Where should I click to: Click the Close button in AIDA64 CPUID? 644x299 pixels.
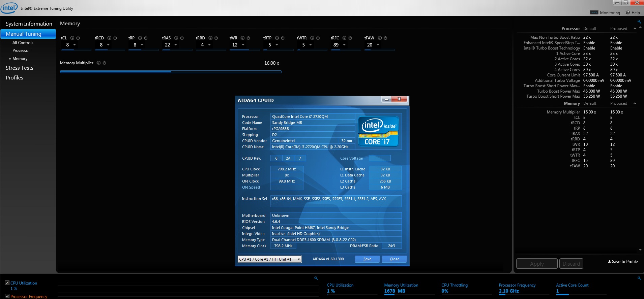click(394, 259)
